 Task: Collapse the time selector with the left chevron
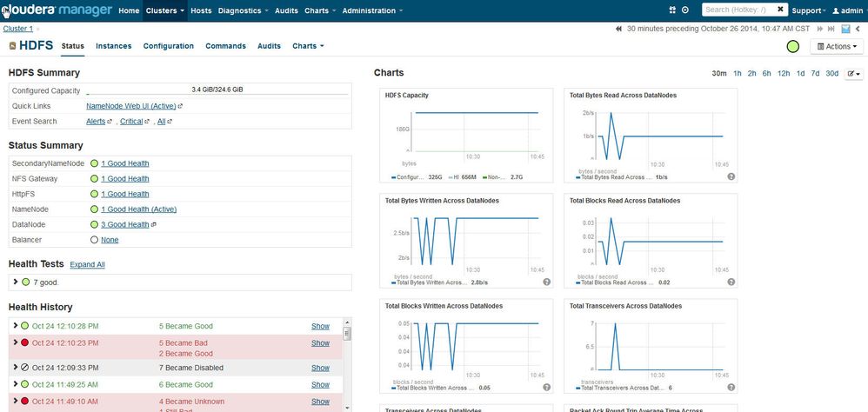(856, 29)
